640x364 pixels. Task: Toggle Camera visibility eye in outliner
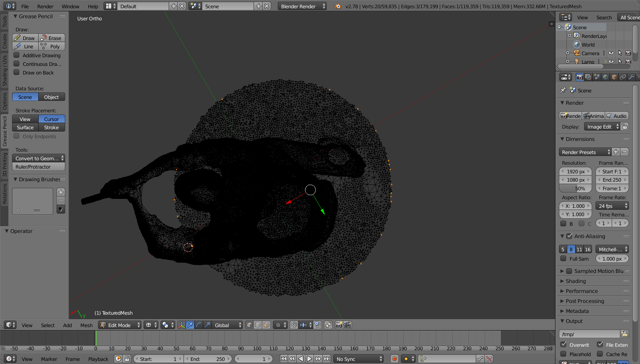click(x=611, y=53)
